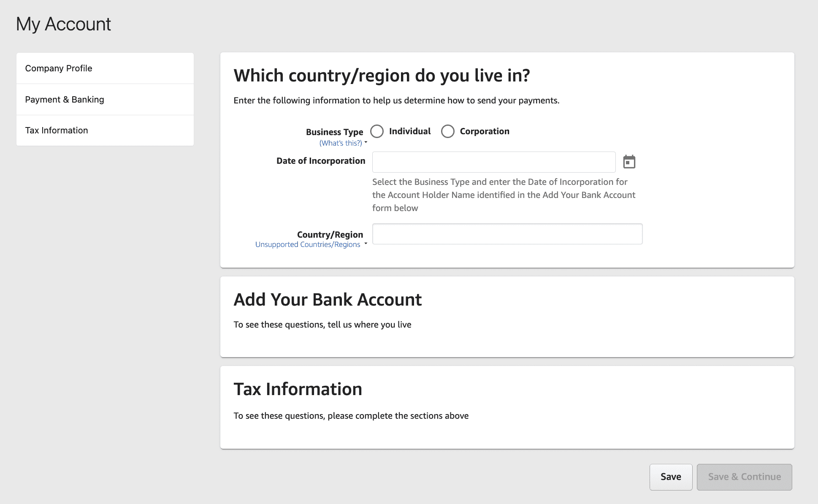Open the Country/Region selection field
The height and width of the screenshot is (504, 818).
507,234
